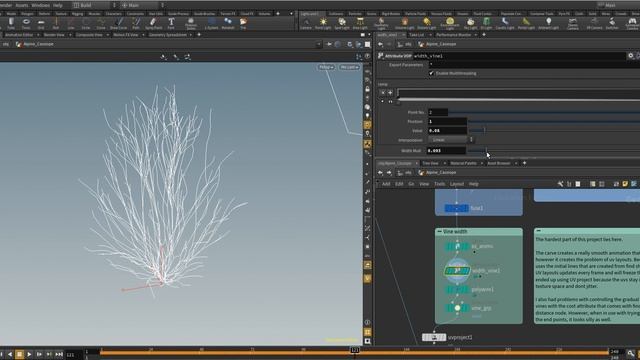
Task: Create a Point Light from shelf
Action: pyautogui.click(x=323, y=23)
